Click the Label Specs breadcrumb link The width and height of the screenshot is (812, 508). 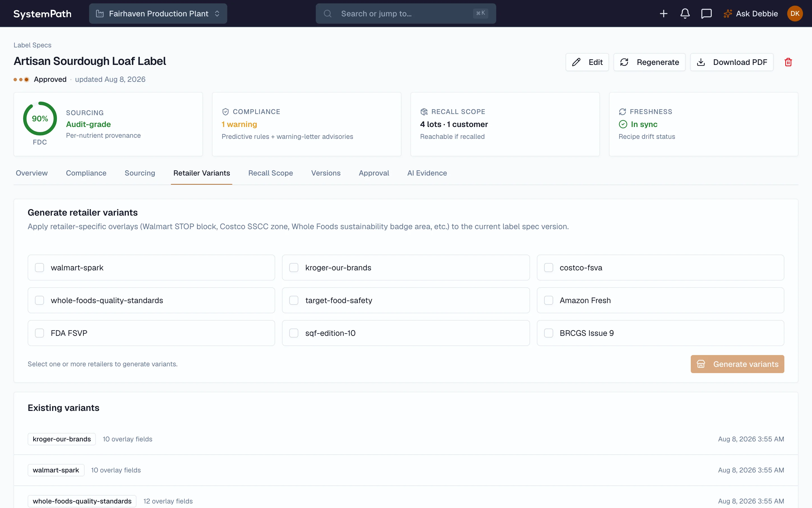click(x=32, y=45)
